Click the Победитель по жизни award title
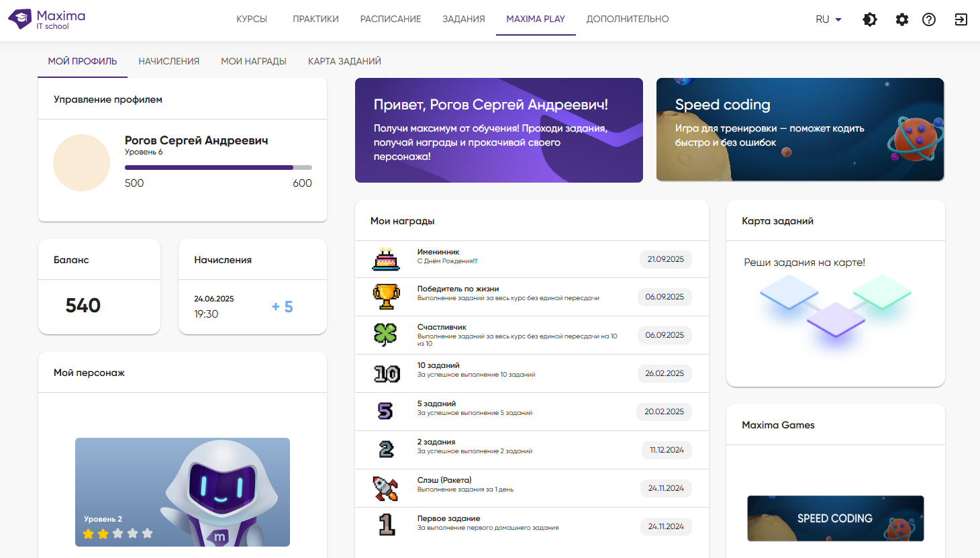This screenshot has width=980, height=558. tap(458, 289)
